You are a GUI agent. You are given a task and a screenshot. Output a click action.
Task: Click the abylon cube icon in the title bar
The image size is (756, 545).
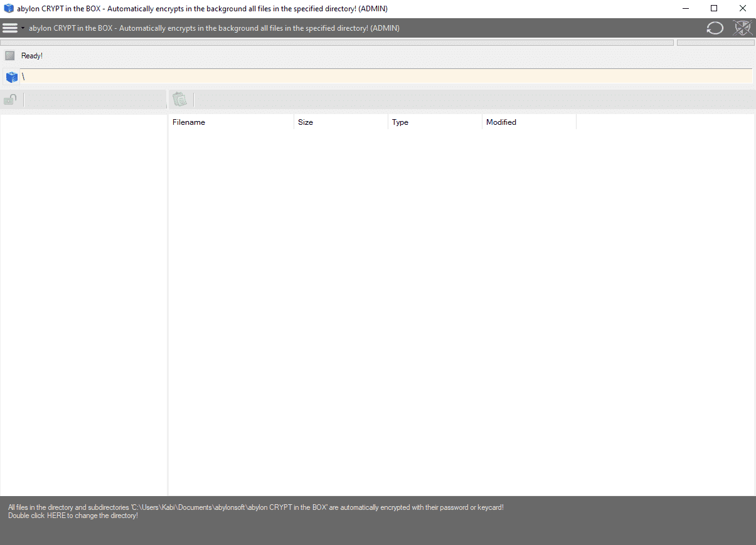tap(9, 9)
